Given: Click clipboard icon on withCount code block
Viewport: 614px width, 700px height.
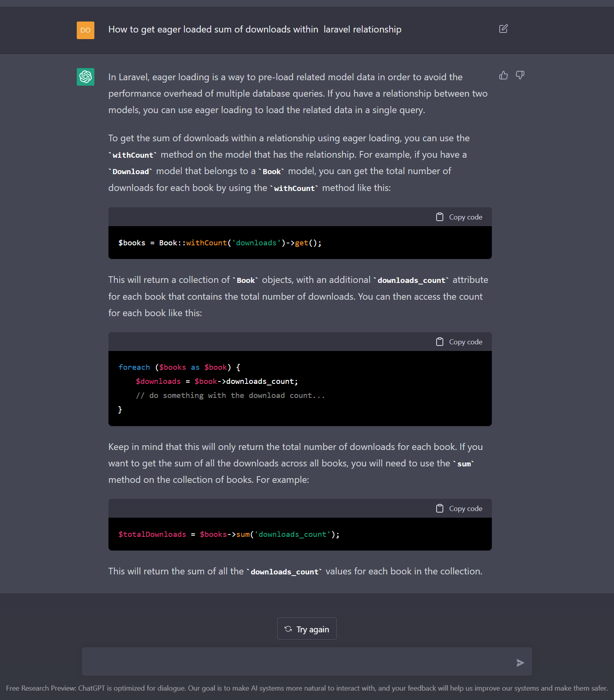Looking at the screenshot, I should point(440,217).
